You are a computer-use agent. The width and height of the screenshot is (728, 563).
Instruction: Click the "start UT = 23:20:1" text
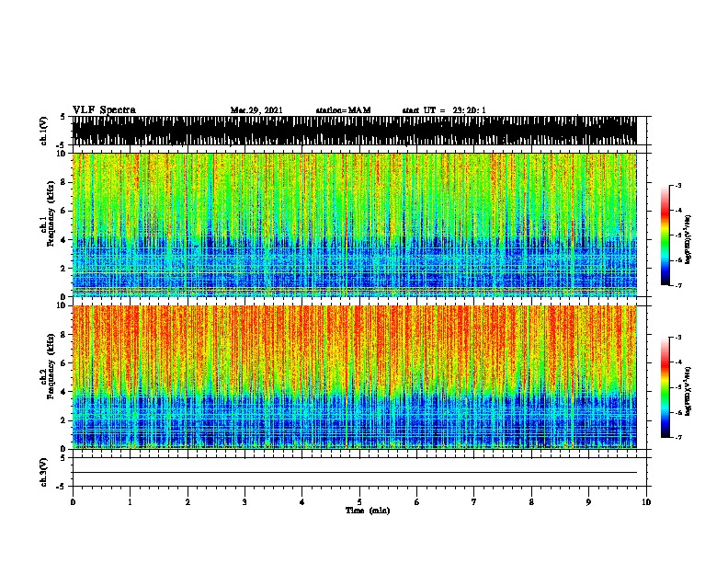coord(444,110)
